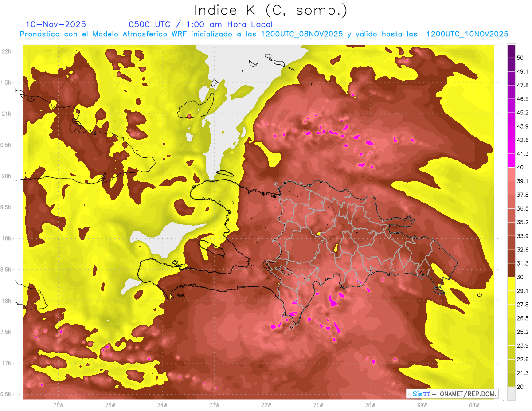This screenshot has width=532, height=411.
Task: Click the '17N' latitude label
Action: click(x=8, y=363)
